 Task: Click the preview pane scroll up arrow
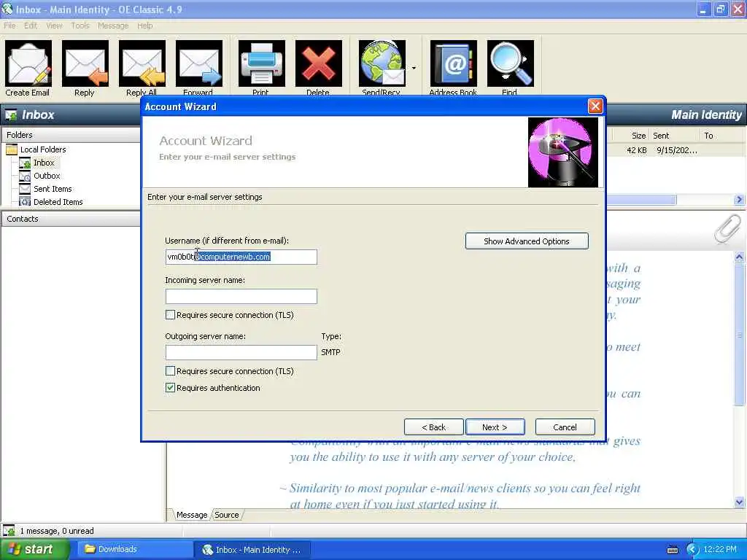pos(740,257)
